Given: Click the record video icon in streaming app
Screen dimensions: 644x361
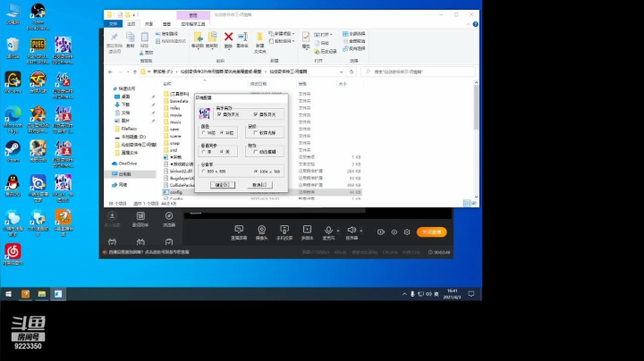Looking at the screenshot, I should click(381, 231).
